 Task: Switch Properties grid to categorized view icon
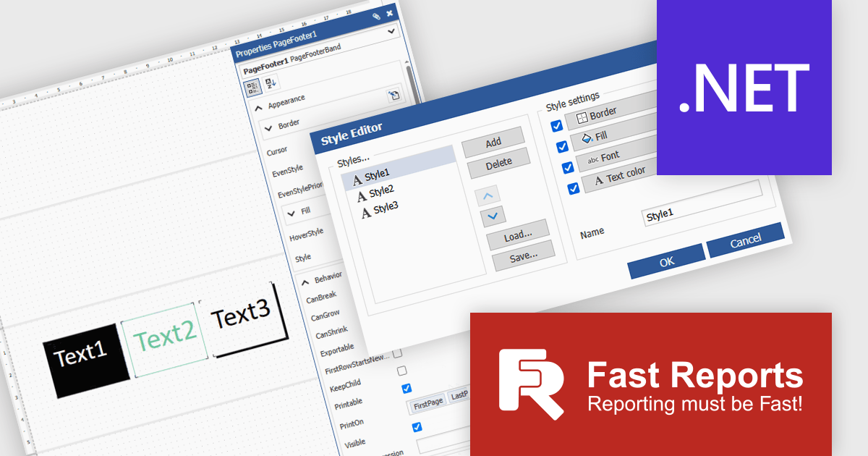252,87
